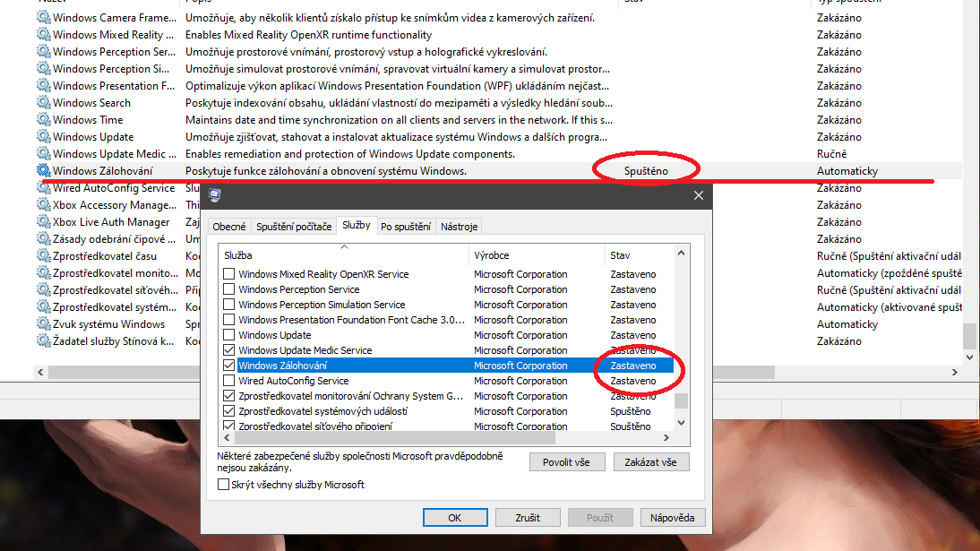Click gear icon beside Windows Perception Si...

pos(43,68)
